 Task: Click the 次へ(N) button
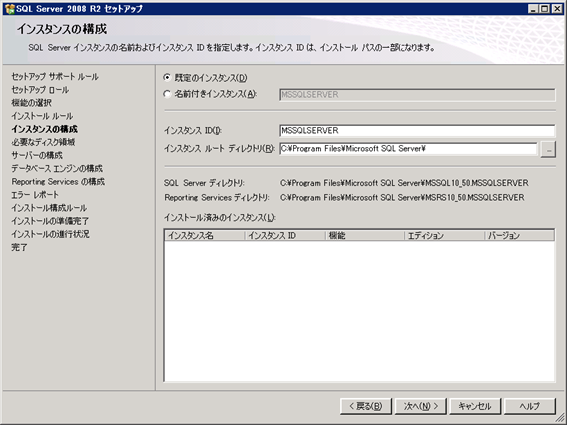pos(421,406)
